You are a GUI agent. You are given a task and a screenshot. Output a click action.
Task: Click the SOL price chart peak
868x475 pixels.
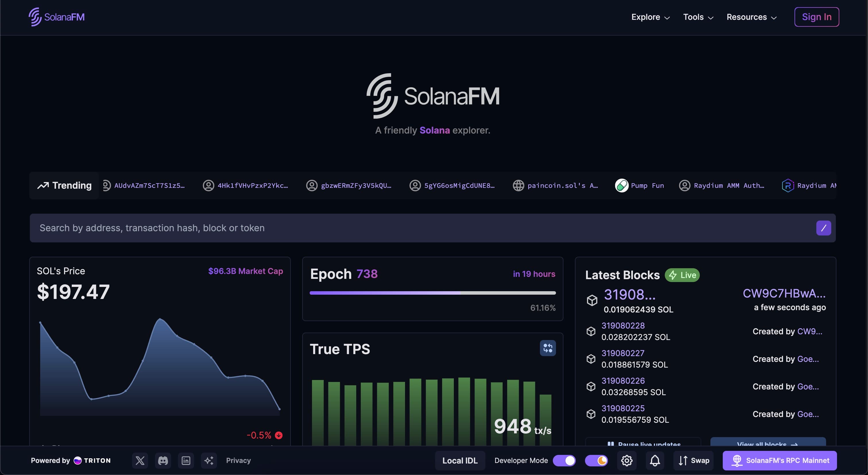[160, 319]
